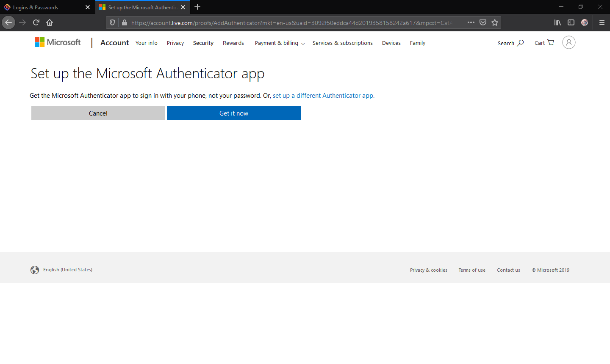Click the Cancel button

pyautogui.click(x=98, y=113)
